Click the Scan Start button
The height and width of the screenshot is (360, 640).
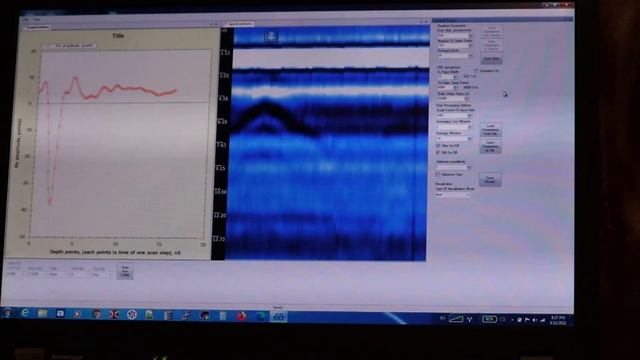(491, 59)
